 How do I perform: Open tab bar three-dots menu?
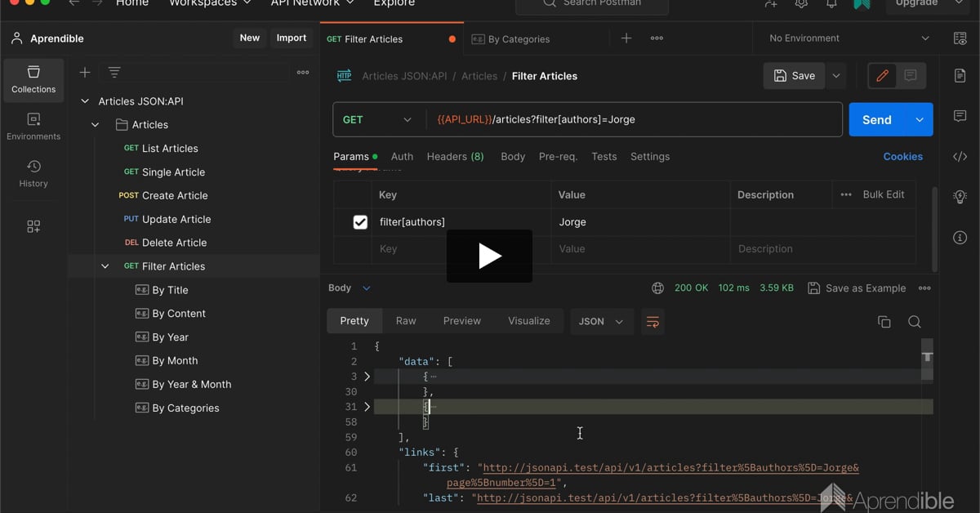[657, 38]
